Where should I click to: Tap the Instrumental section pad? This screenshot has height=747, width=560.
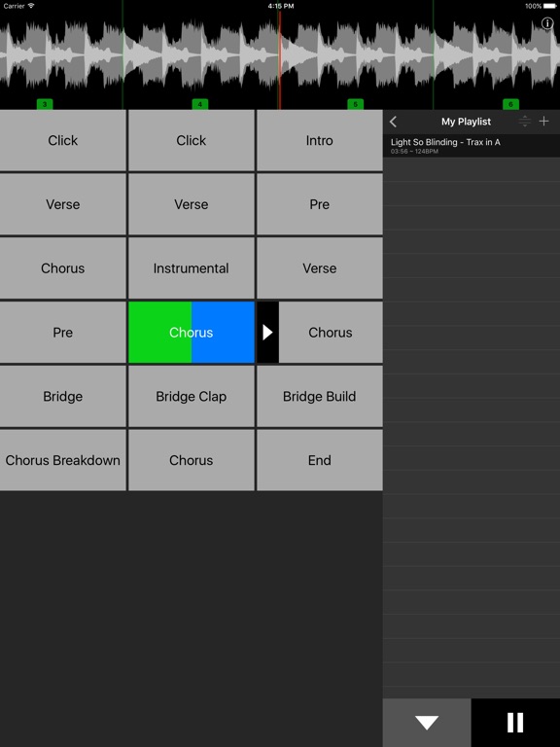(191, 268)
